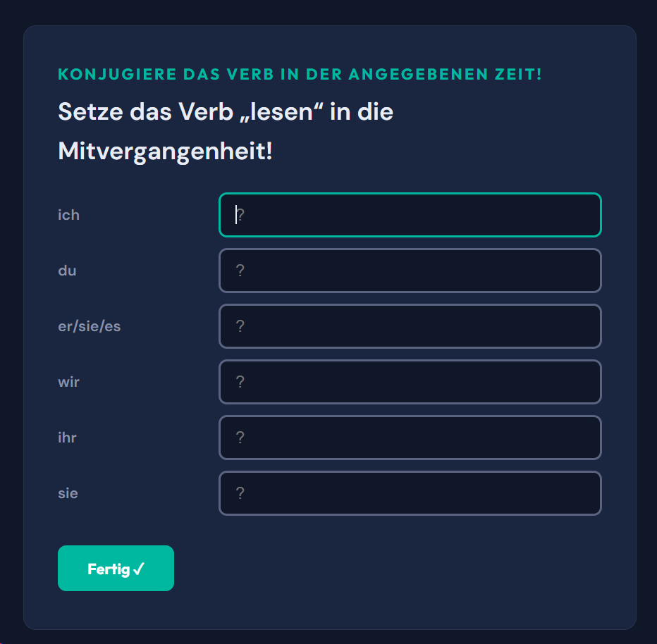
Task: Click the pronoun label er/sie/es
Action: 90,326
